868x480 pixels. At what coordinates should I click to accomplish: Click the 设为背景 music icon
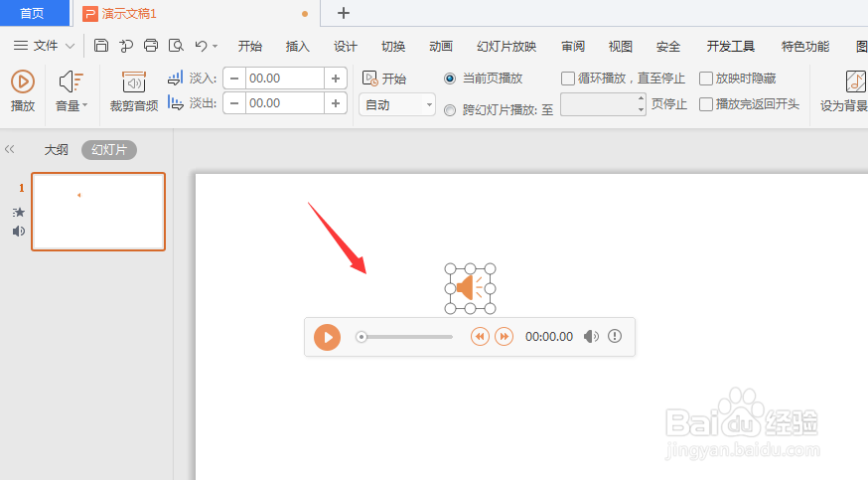[856, 81]
